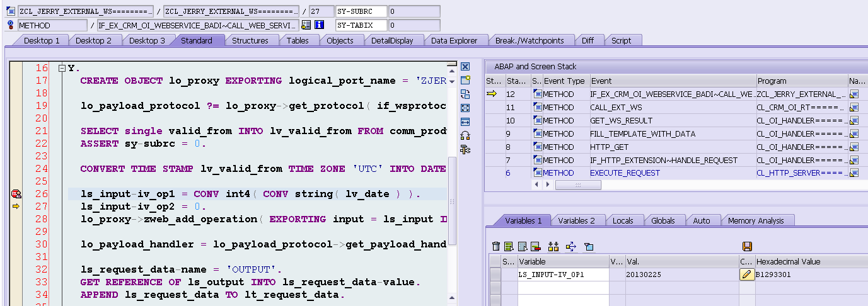
Task: Click the empty variable cell below LS_INPUT-IV_OP1
Action: click(x=563, y=287)
